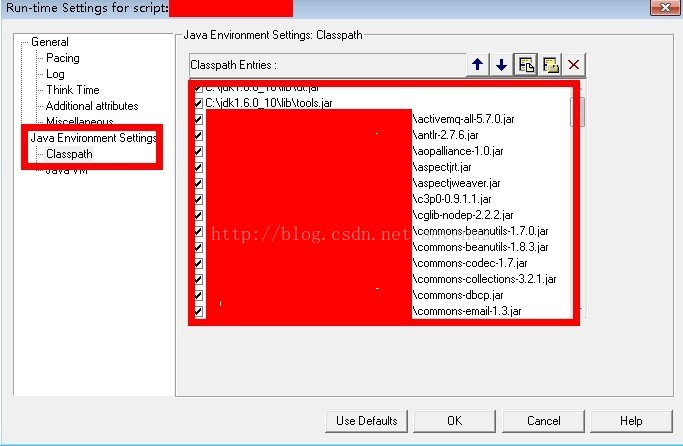This screenshot has height=446, width=683.
Task: Close the Run-time Settings dialog
Action: [665, 7]
